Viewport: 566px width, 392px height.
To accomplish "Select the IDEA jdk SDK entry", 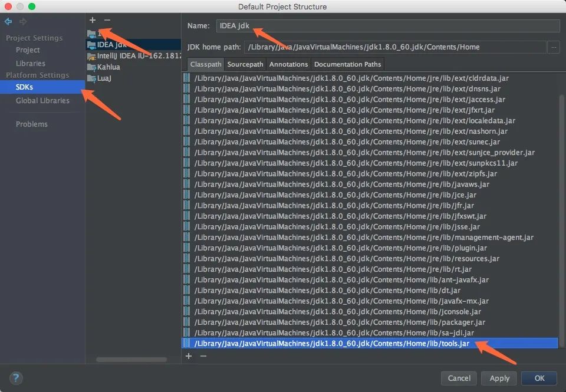I will 133,44.
